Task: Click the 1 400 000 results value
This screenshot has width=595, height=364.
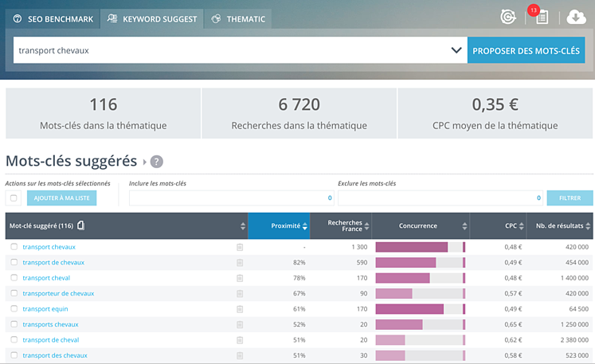Action: click(574, 278)
